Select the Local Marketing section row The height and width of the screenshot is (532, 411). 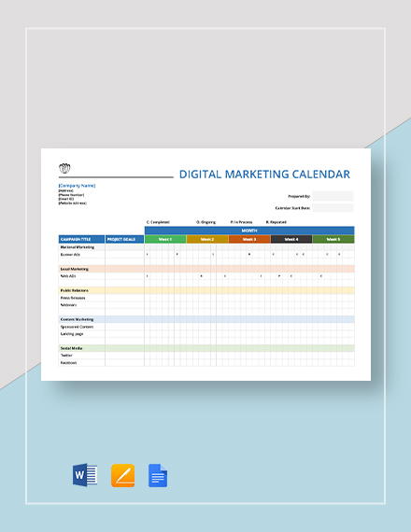[206, 269]
